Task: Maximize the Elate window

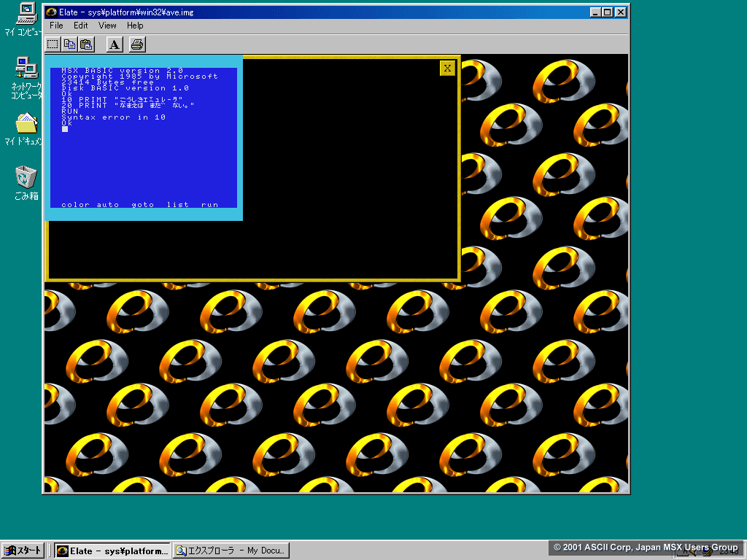Action: coord(607,12)
